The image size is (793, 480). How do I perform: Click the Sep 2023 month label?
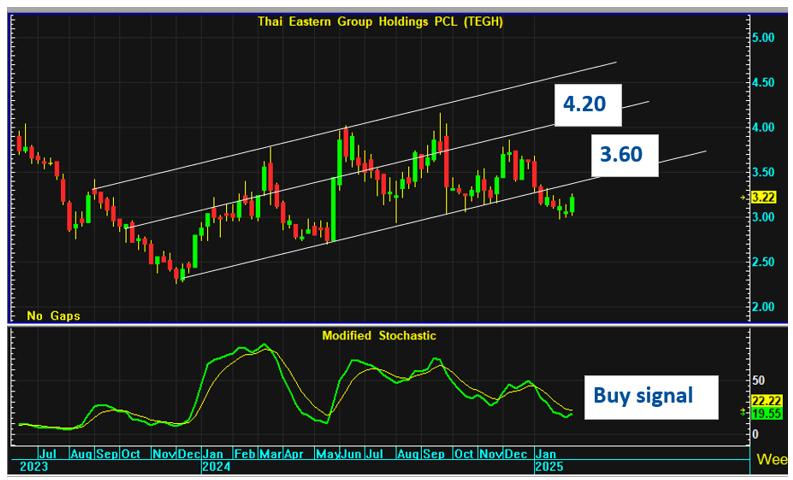click(x=106, y=454)
